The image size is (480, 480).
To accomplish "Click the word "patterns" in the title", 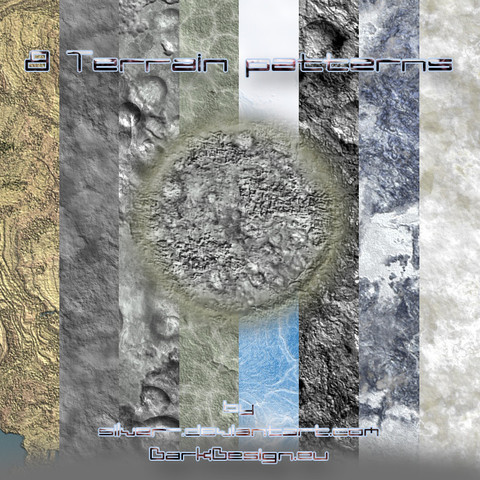I will tap(349, 64).
